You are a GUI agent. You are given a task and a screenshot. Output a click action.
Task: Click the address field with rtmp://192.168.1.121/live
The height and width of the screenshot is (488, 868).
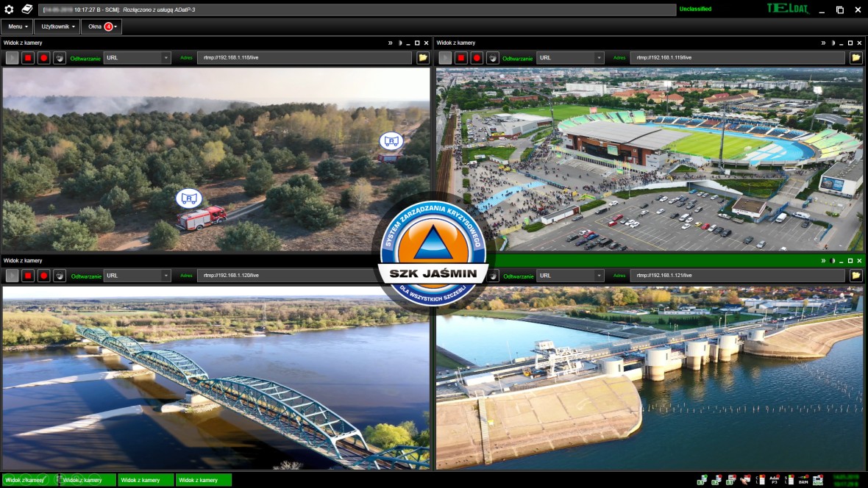[x=738, y=276]
